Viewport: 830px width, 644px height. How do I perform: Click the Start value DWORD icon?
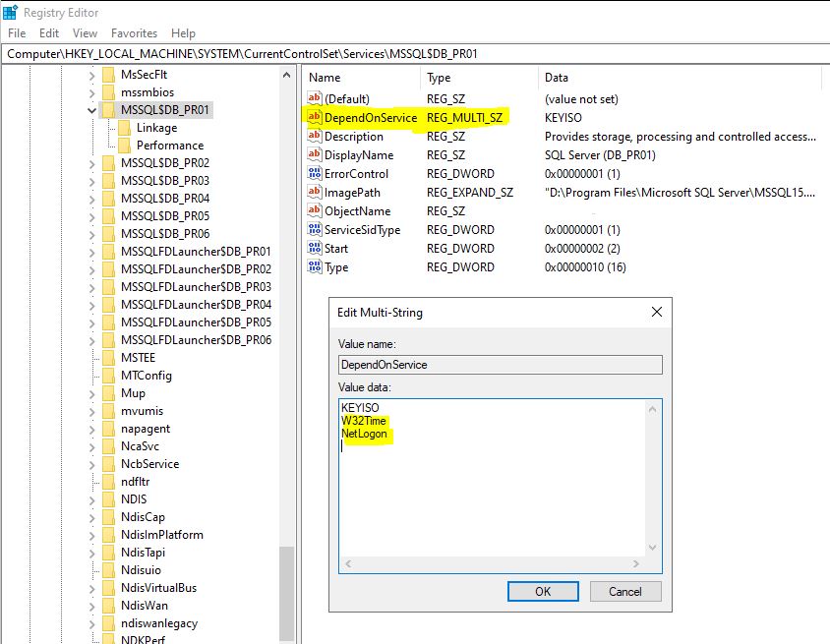tap(315, 248)
